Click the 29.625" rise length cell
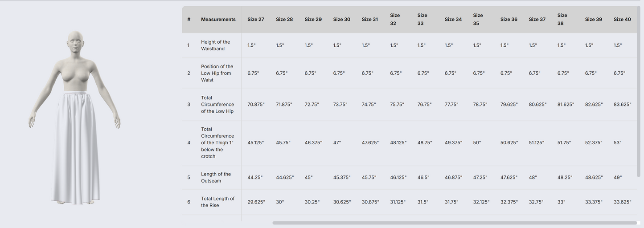The height and width of the screenshot is (228, 644). pyautogui.click(x=256, y=202)
